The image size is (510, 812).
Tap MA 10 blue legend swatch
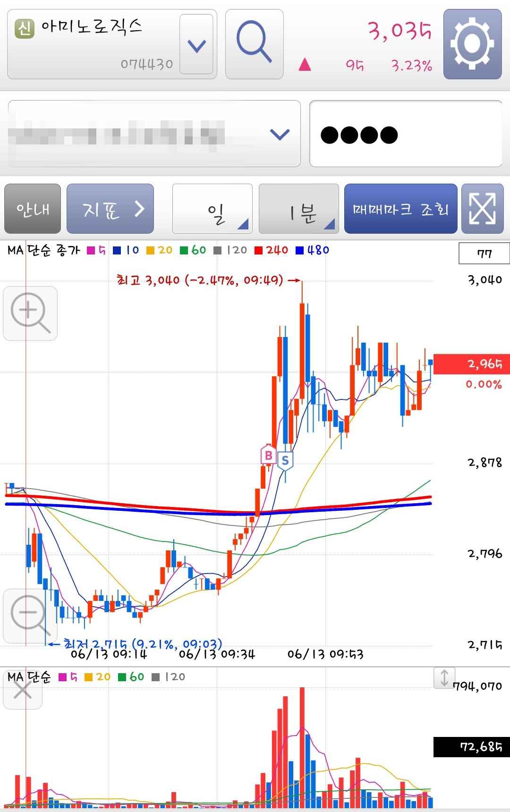click(117, 250)
